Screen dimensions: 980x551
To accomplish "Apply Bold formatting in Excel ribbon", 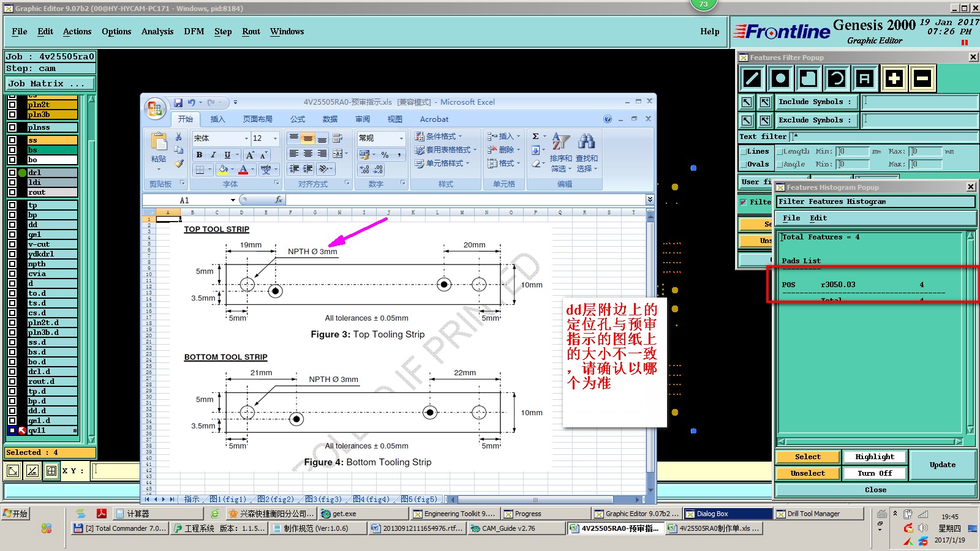I will click(x=199, y=155).
